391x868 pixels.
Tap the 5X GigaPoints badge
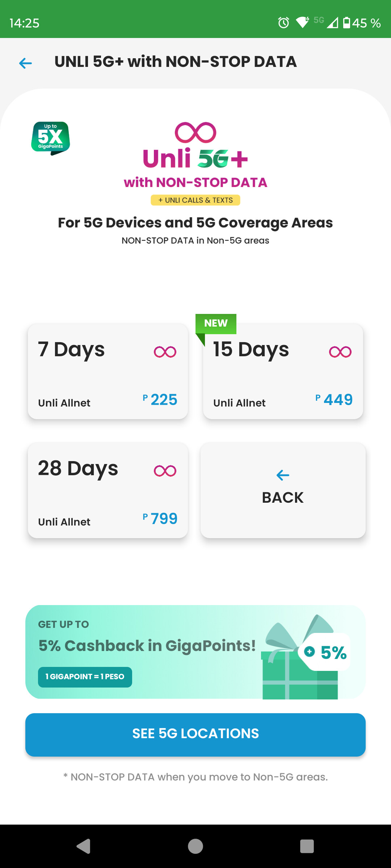pos(51,138)
